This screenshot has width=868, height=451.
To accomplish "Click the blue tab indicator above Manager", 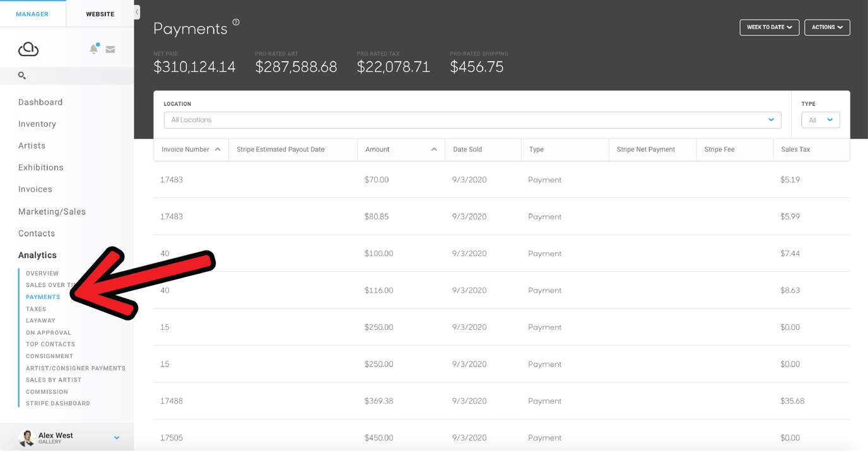I will pyautogui.click(x=33, y=3).
